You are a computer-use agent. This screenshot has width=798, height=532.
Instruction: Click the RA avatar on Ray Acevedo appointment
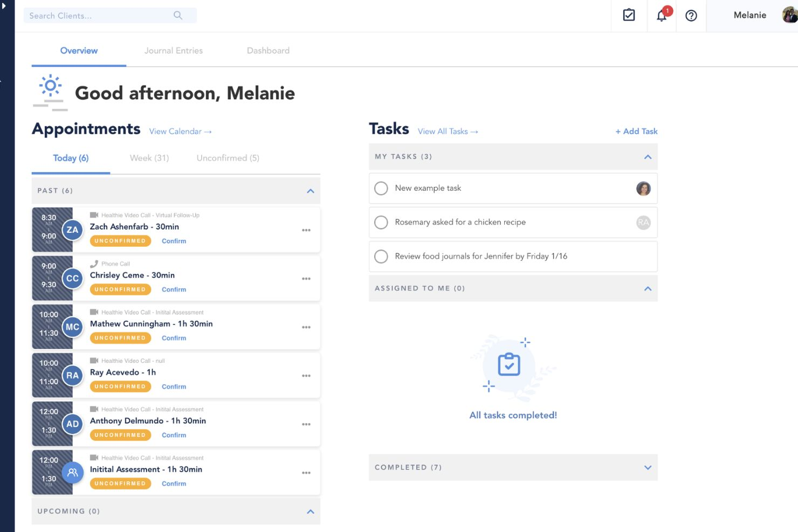[x=72, y=376]
